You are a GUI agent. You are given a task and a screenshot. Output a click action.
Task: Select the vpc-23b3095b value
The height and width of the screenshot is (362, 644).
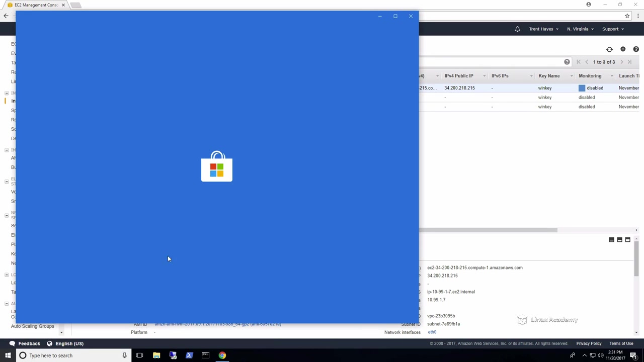pos(441,316)
